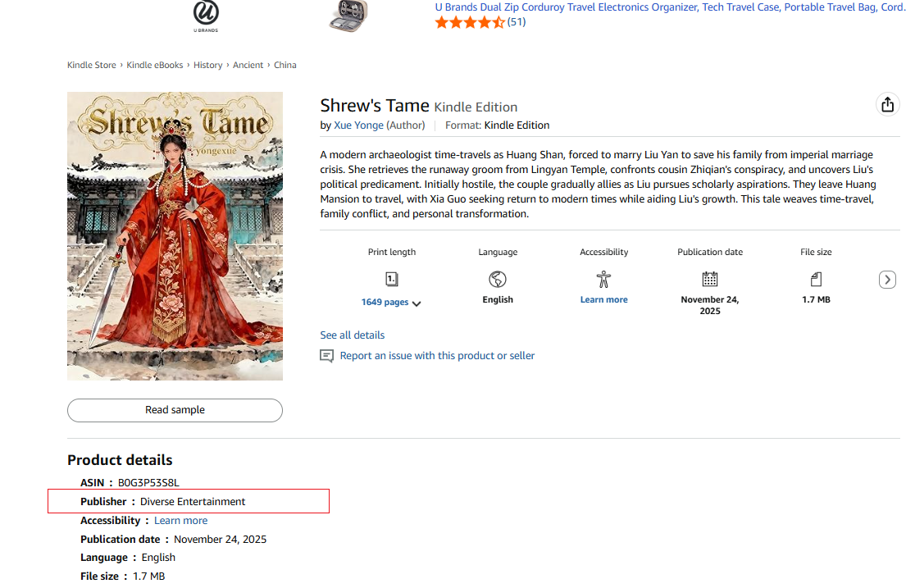The image size is (906, 588).
Task: Click See all details link
Action: pos(352,335)
